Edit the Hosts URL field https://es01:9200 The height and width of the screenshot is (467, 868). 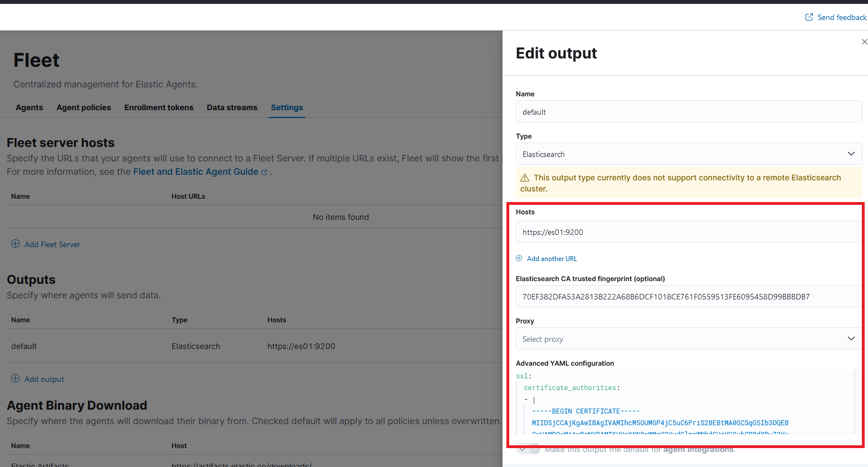[x=689, y=232]
